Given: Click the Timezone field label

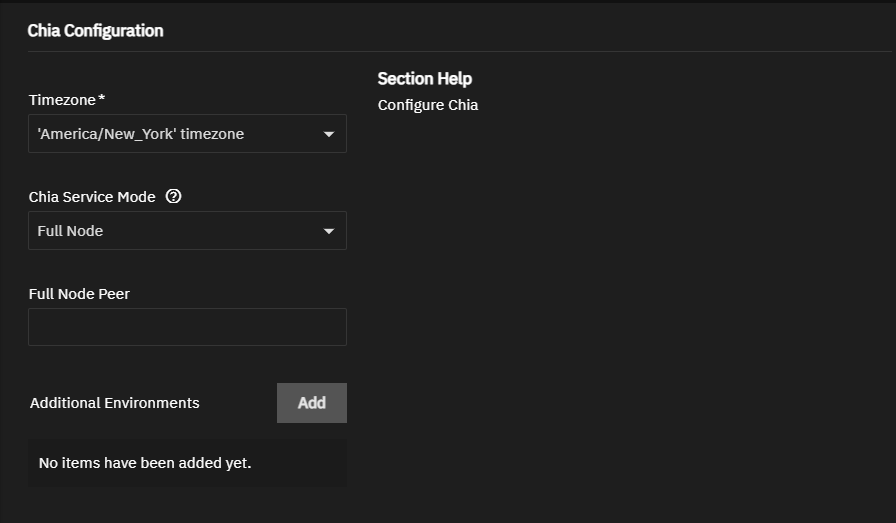Looking at the screenshot, I should [62, 100].
